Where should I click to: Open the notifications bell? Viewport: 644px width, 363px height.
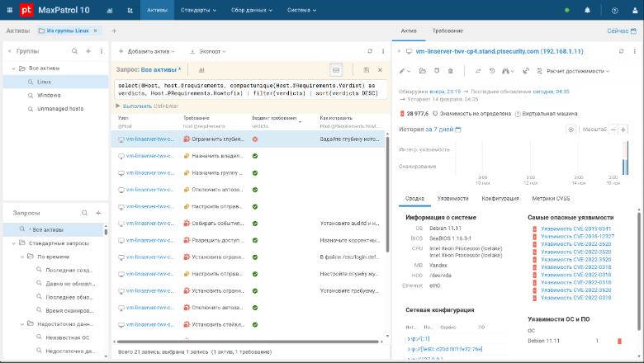(587, 11)
